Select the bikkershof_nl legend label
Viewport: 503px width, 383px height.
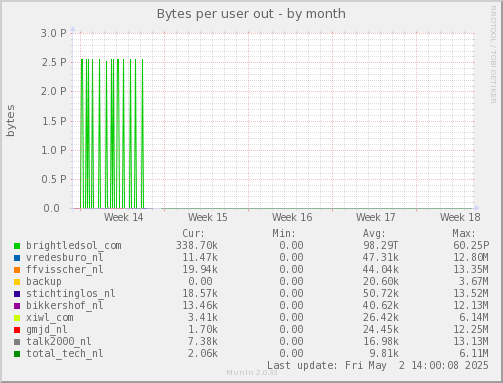pyautogui.click(x=65, y=306)
